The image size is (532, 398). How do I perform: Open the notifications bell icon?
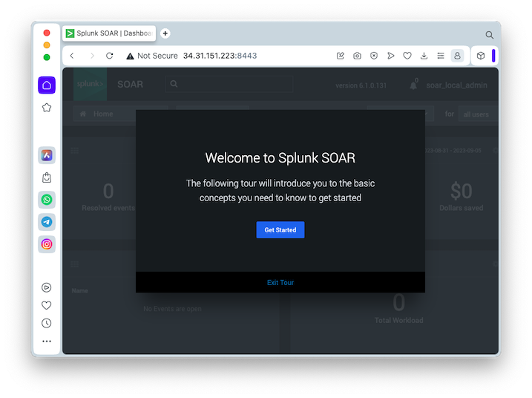point(413,85)
